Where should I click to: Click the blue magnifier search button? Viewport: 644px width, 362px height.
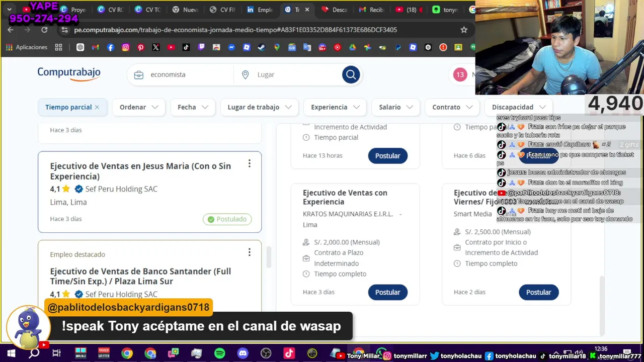(351, 74)
